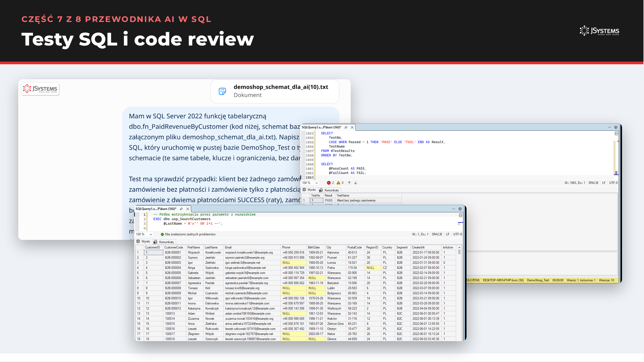Select cell B2B-000001 in the customers grid
The height and width of the screenshot is (362, 644).
click(x=175, y=252)
